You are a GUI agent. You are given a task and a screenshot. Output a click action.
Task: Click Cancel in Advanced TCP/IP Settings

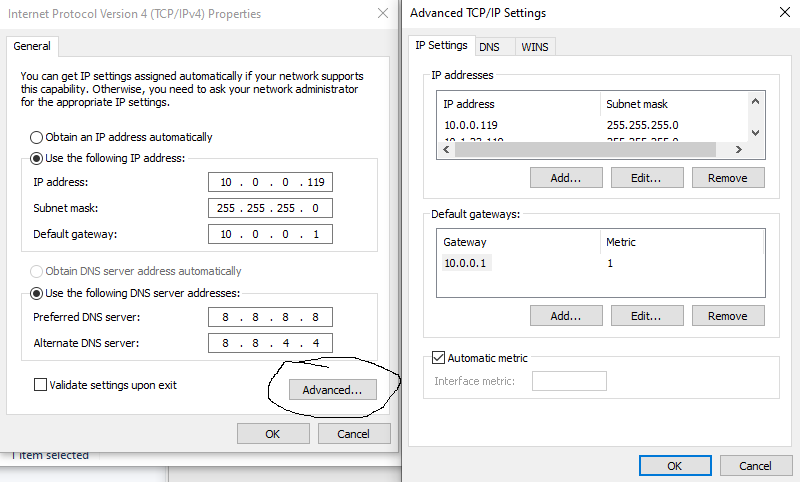point(756,465)
